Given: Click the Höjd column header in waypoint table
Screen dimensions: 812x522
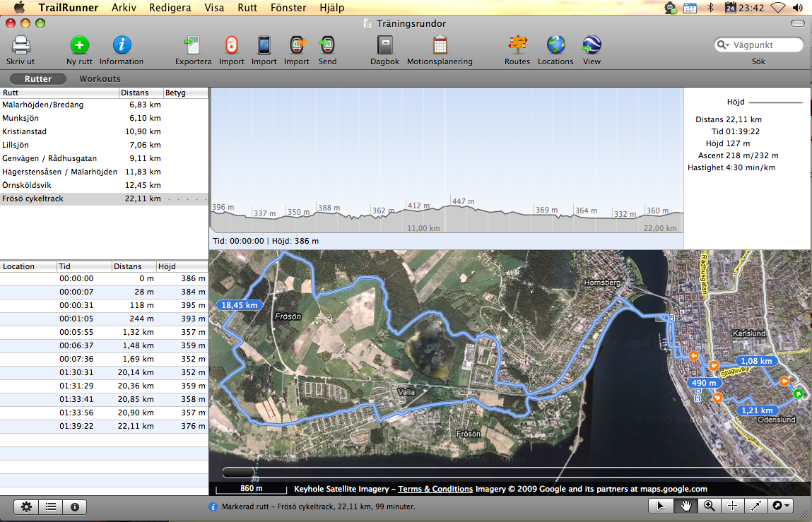Looking at the screenshot, I should coord(182,266).
